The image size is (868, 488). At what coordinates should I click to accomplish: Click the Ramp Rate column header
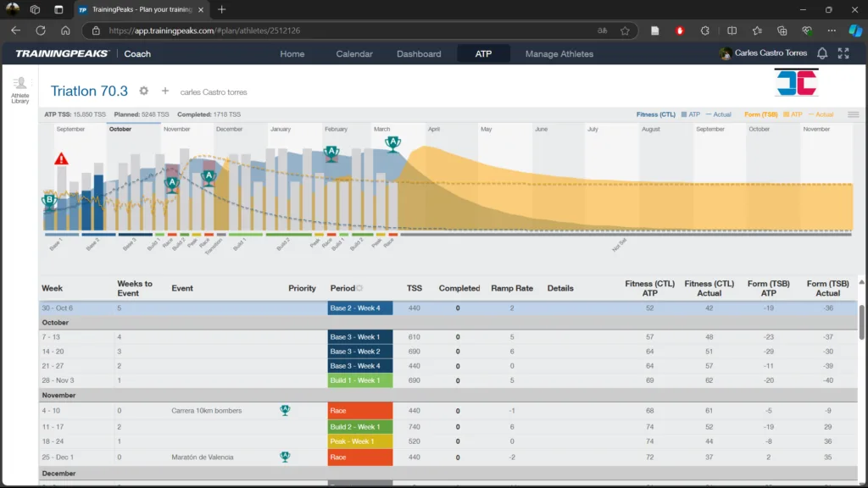pyautogui.click(x=512, y=288)
